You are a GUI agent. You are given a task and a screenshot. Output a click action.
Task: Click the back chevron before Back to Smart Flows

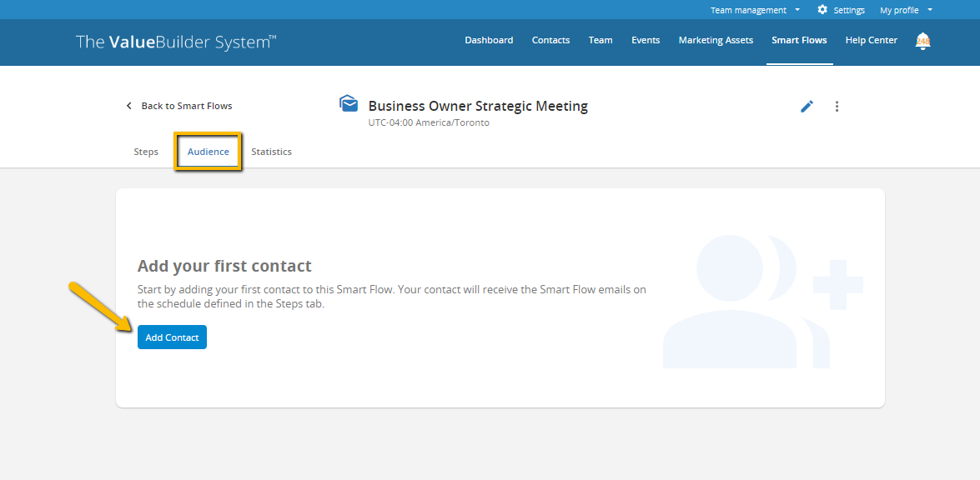pos(128,105)
